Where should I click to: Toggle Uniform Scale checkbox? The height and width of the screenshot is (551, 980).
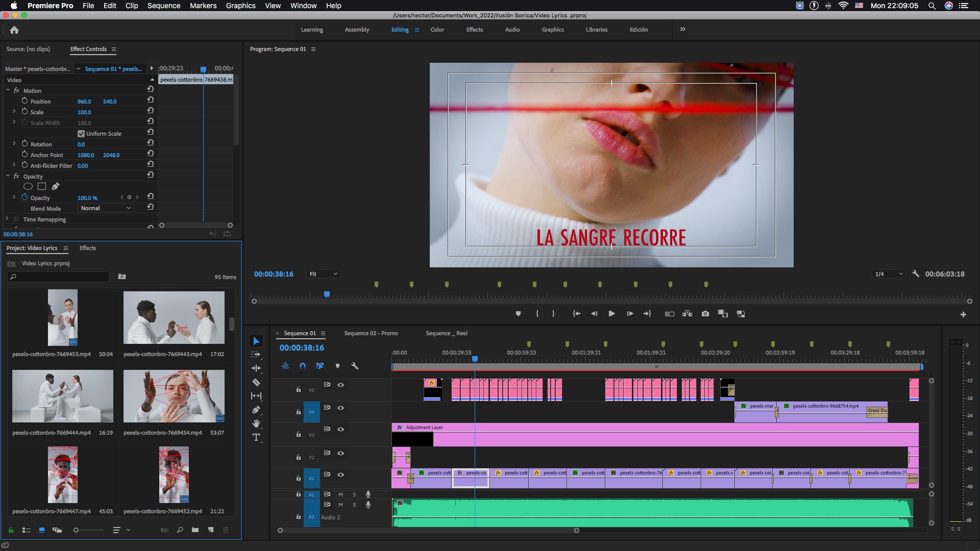click(81, 134)
